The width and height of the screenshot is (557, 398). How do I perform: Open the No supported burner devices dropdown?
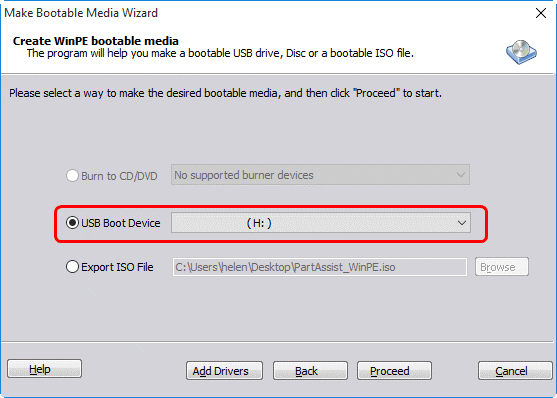tap(320, 175)
